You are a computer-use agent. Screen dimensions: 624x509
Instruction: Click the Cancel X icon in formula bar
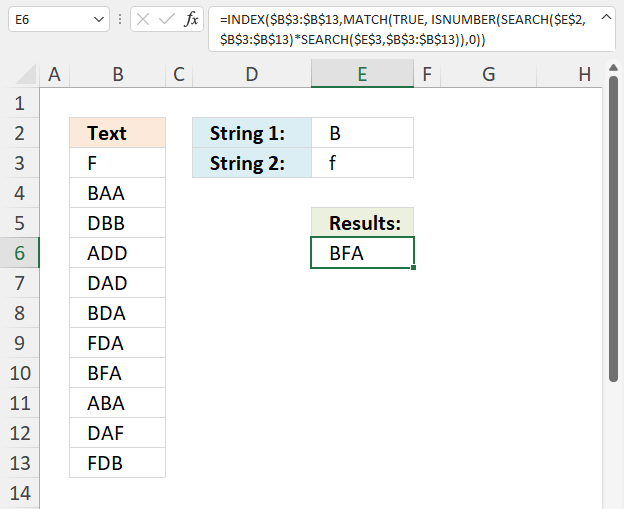(143, 20)
